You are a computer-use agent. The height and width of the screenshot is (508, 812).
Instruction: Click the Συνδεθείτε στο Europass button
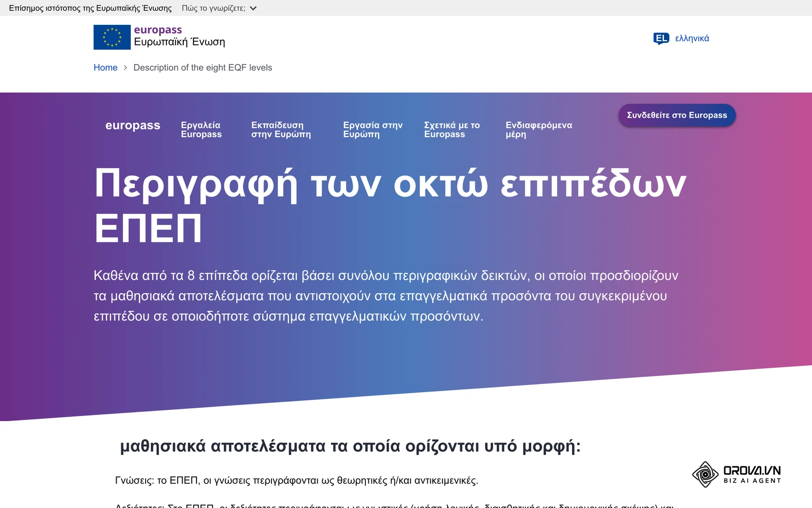[677, 115]
